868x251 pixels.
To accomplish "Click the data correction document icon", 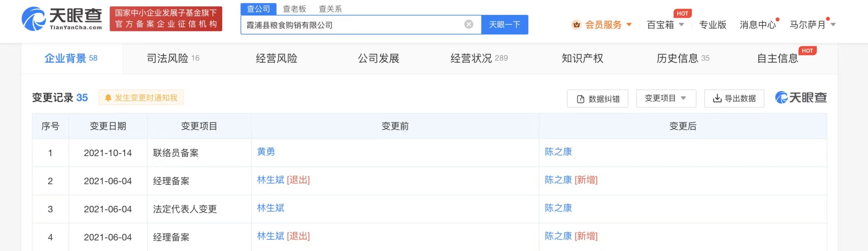I will [x=581, y=99].
